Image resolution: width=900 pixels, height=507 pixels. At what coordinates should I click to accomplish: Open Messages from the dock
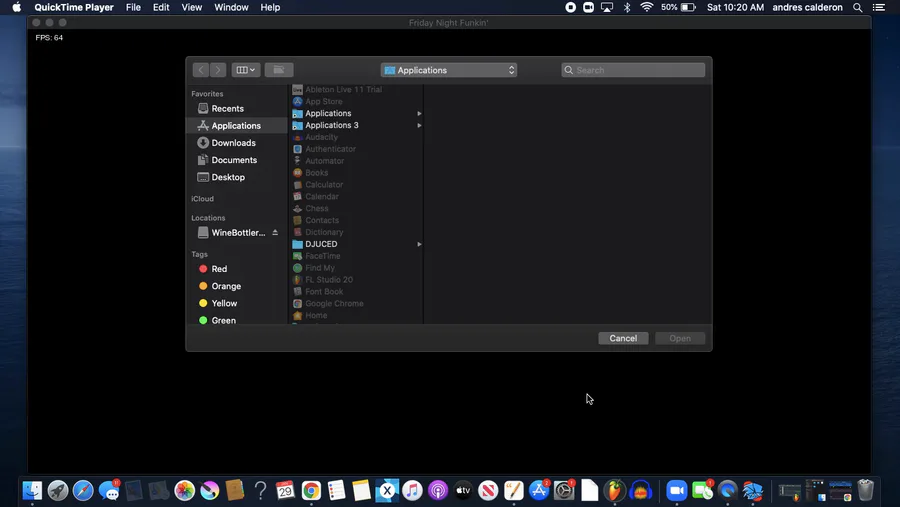point(108,490)
